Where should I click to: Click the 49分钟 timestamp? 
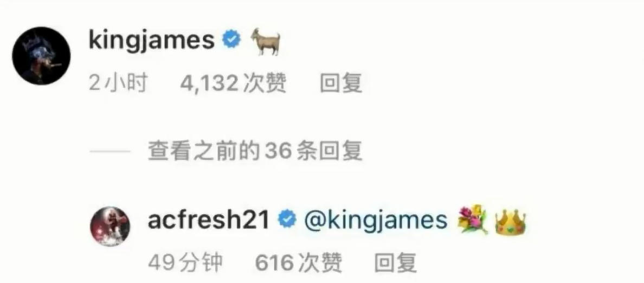click(x=185, y=263)
